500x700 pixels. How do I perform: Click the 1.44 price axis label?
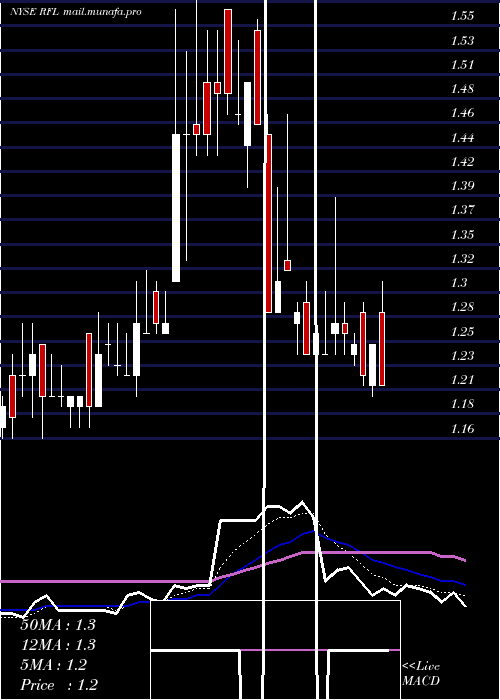tap(462, 138)
